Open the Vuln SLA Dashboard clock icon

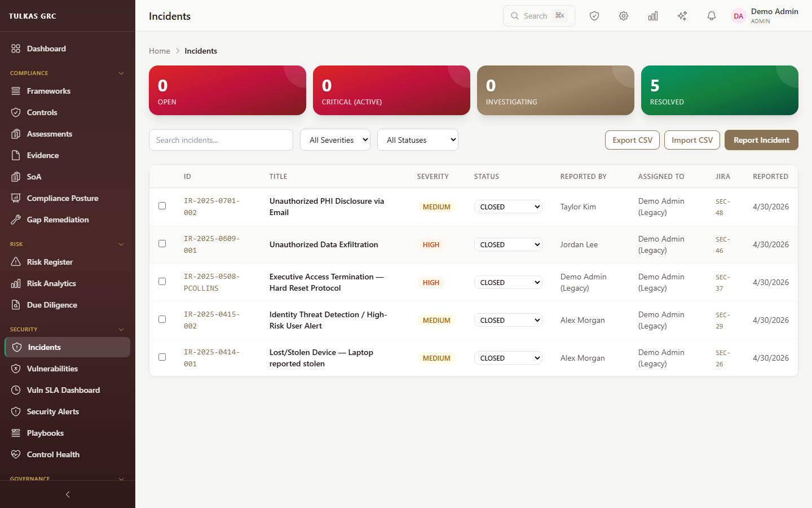[16, 390]
